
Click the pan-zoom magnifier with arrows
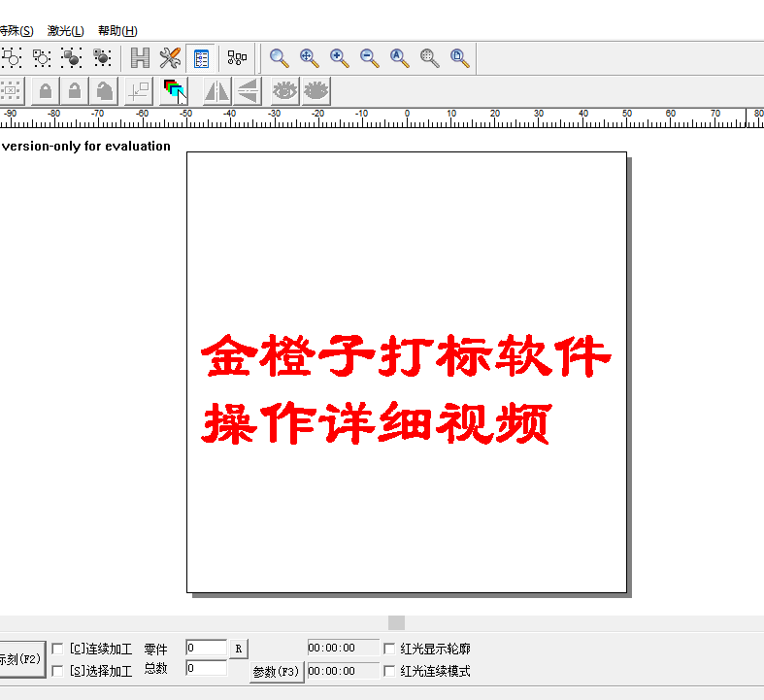pyautogui.click(x=310, y=58)
